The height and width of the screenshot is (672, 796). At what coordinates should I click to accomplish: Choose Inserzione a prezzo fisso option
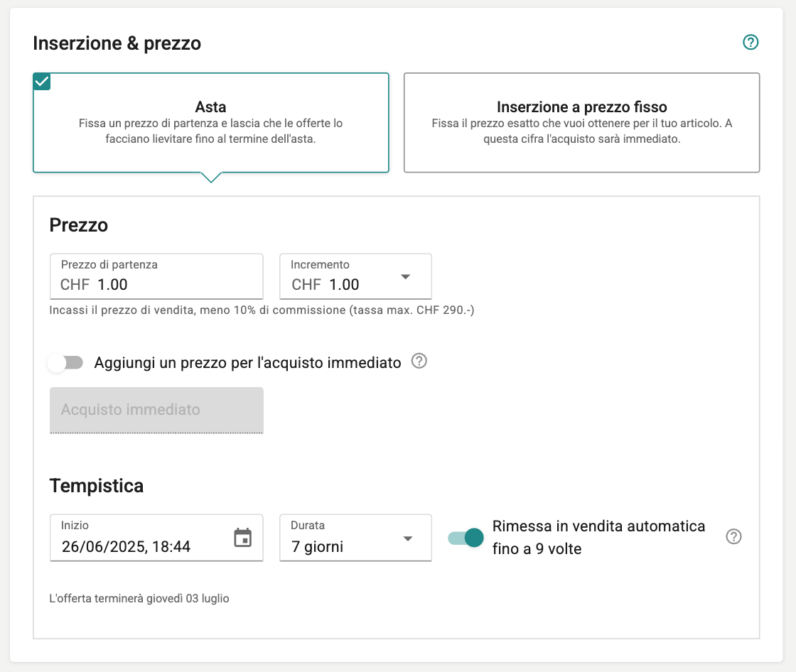pos(582,123)
